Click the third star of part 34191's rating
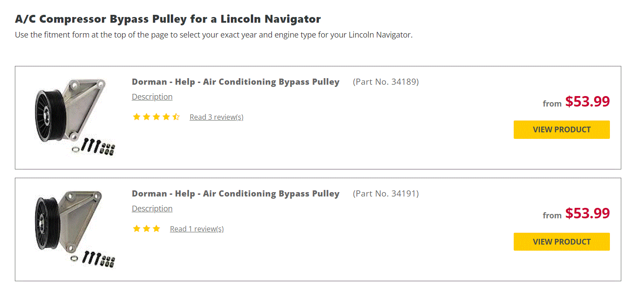Image resolution: width=644 pixels, height=300 pixels. 157,229
